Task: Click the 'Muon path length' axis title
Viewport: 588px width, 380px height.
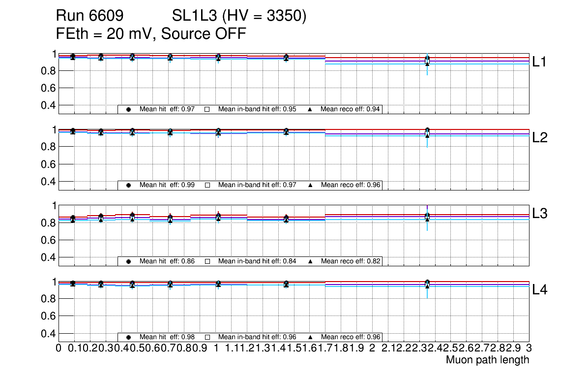Action: click(x=487, y=360)
